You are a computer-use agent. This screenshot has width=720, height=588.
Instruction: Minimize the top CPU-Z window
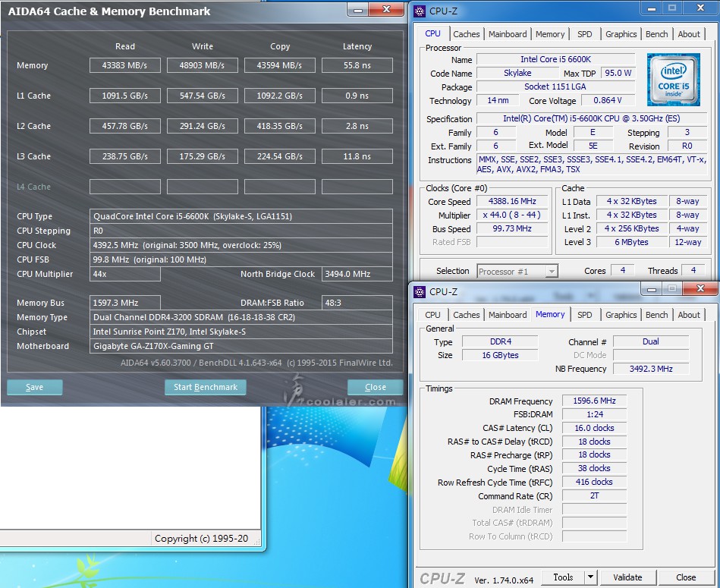tap(651, 8)
